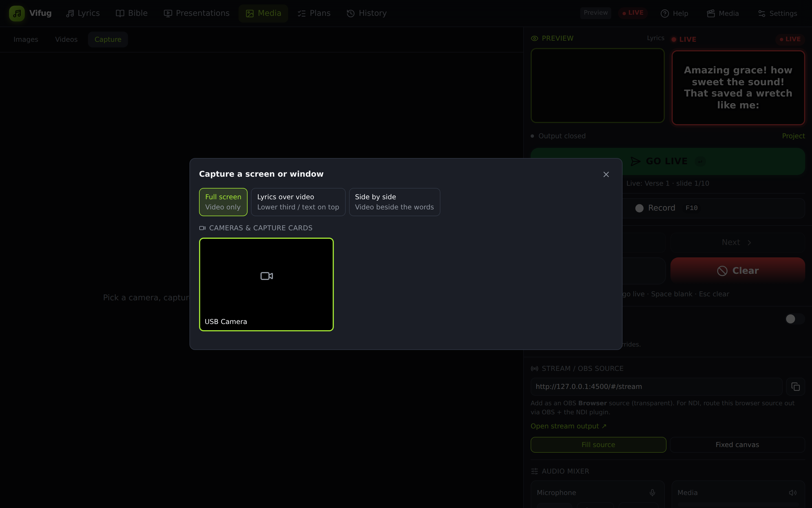This screenshot has width=812, height=508.
Task: Choose Side by side layout
Action: click(394, 202)
